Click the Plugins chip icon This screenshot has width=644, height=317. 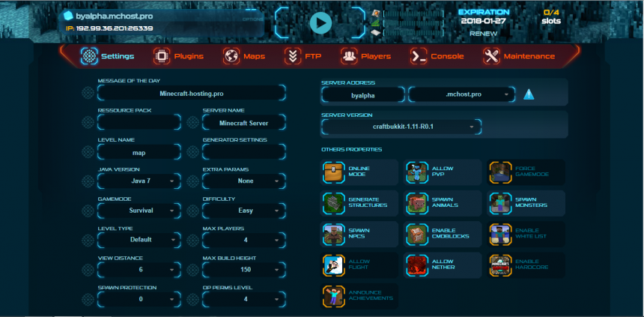tap(162, 56)
